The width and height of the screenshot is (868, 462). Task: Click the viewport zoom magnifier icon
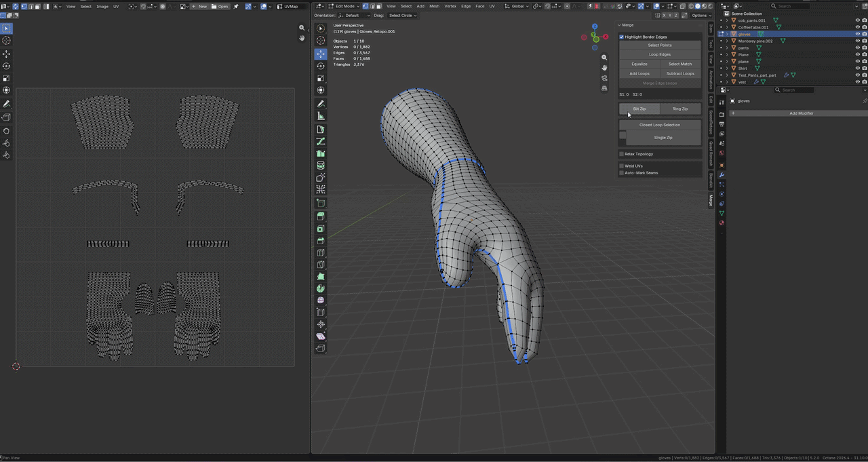[604, 58]
